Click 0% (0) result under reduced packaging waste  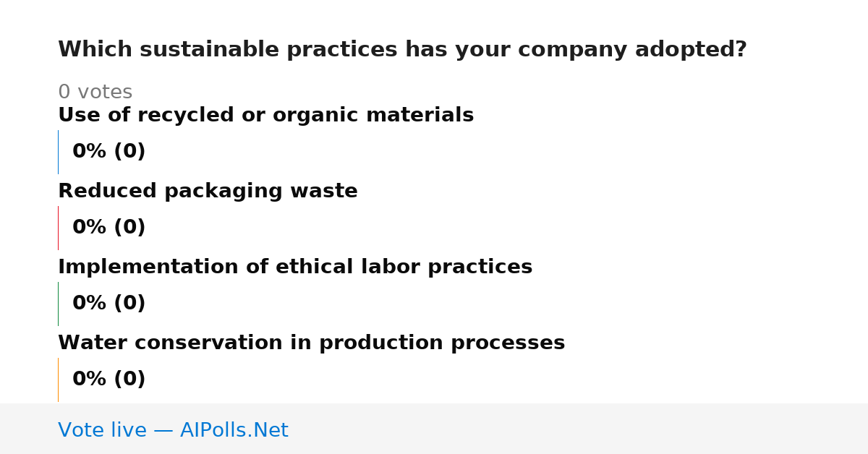[109, 228]
